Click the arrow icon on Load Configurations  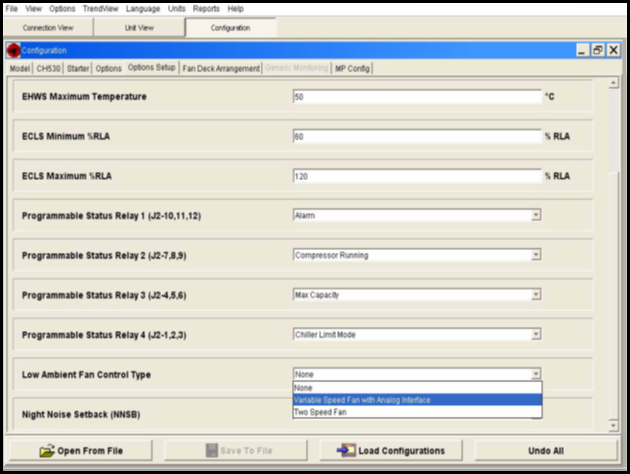346,450
